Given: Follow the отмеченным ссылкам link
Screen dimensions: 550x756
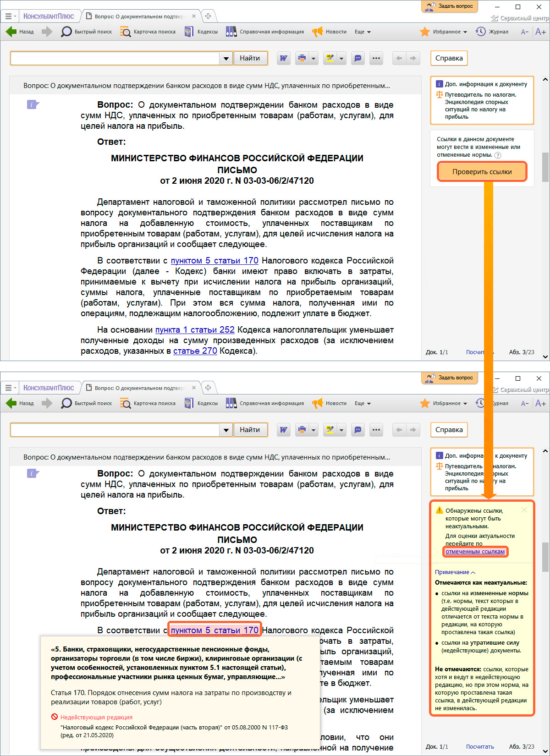Looking at the screenshot, I should click(x=475, y=552).
